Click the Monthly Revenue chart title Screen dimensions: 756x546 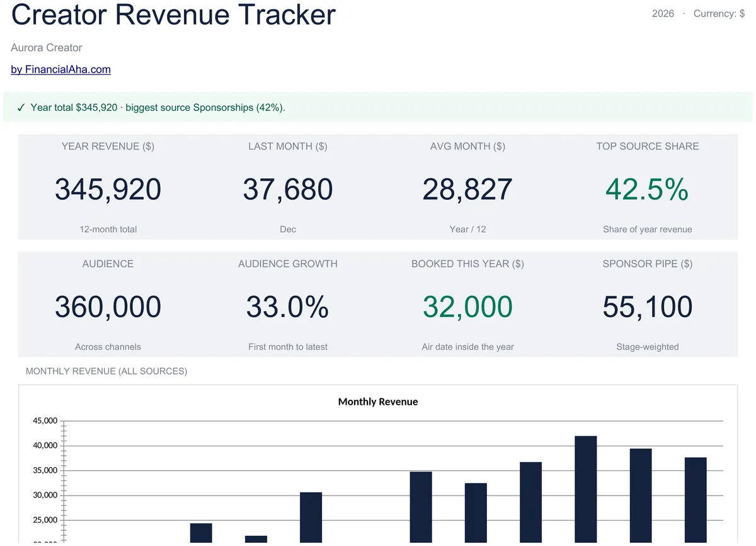pos(378,402)
